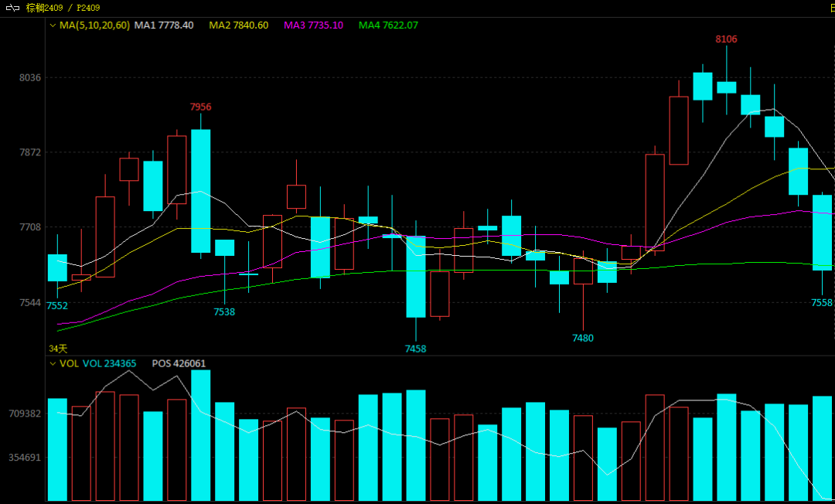Screen dimensions: 835x504
Task: Collapse the VOL indicator chevron
Action: click(53, 364)
